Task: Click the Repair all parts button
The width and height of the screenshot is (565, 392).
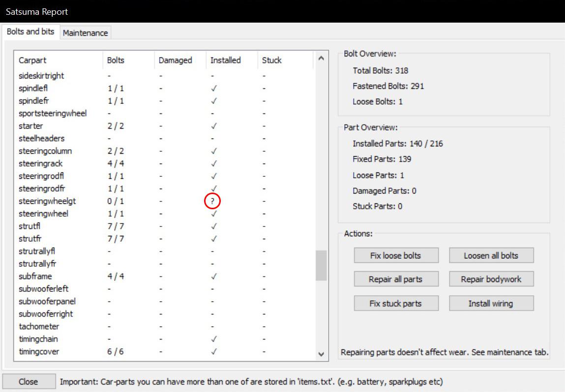Action: [396, 280]
